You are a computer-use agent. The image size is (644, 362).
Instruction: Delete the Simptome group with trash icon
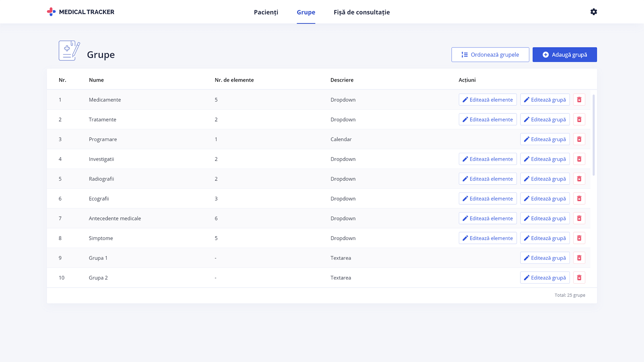[579, 238]
